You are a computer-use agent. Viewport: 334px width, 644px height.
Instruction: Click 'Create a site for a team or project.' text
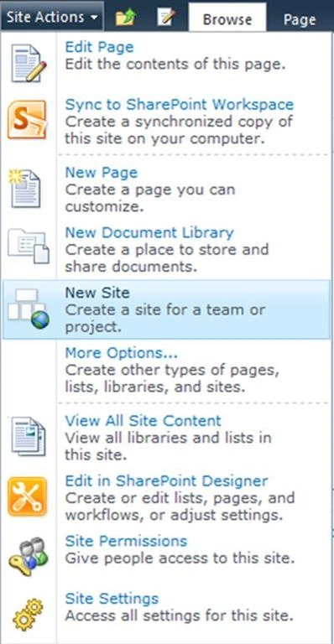[165, 319]
